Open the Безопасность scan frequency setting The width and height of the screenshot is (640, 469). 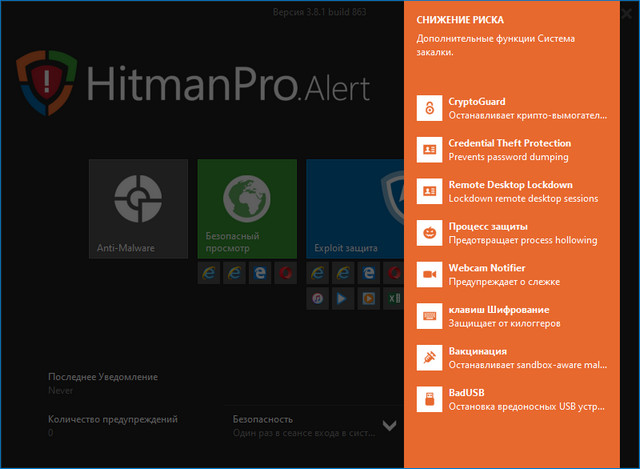pyautogui.click(x=300, y=426)
